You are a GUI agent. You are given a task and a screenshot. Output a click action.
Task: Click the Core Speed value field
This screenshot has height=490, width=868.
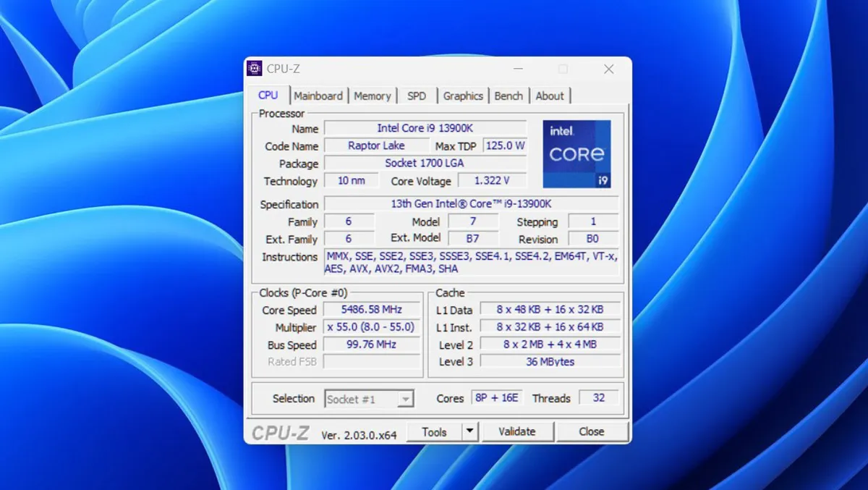click(371, 310)
